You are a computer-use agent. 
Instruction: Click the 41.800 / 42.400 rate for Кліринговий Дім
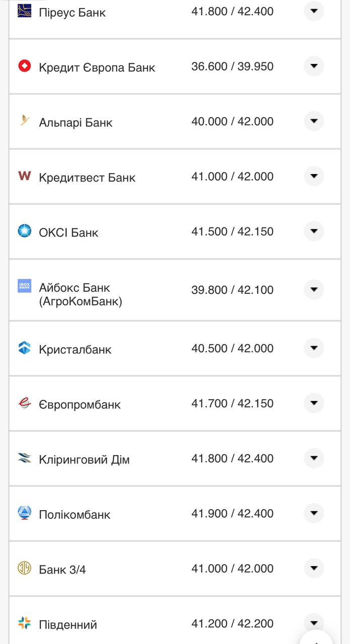(233, 458)
